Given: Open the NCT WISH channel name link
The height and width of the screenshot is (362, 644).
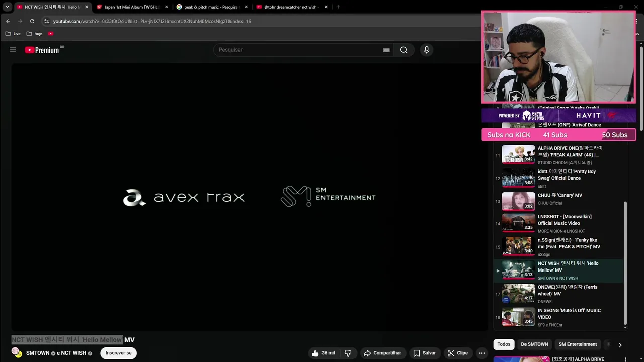Looking at the screenshot, I should coord(73,353).
